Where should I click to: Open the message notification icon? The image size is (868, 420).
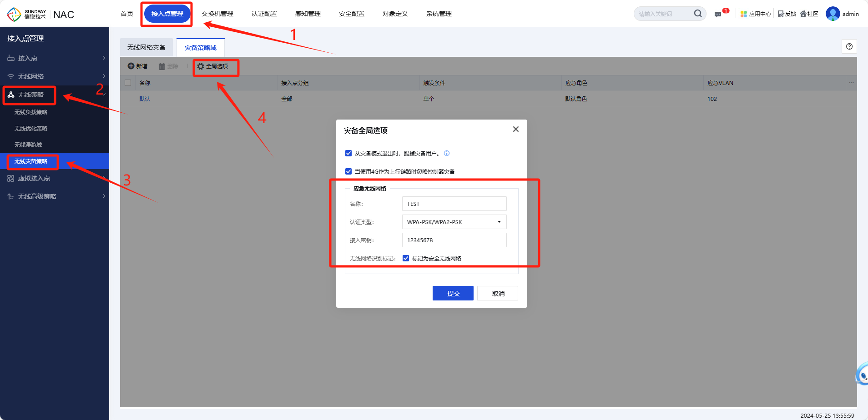click(x=718, y=14)
